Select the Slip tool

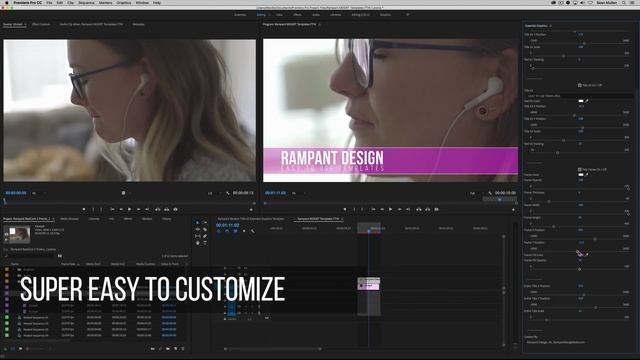point(198,236)
